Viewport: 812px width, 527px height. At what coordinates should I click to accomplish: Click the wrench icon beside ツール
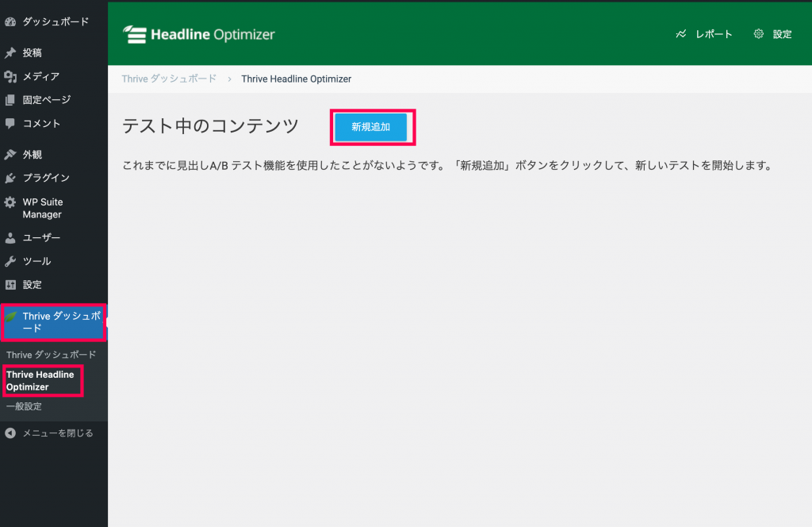(x=10, y=261)
